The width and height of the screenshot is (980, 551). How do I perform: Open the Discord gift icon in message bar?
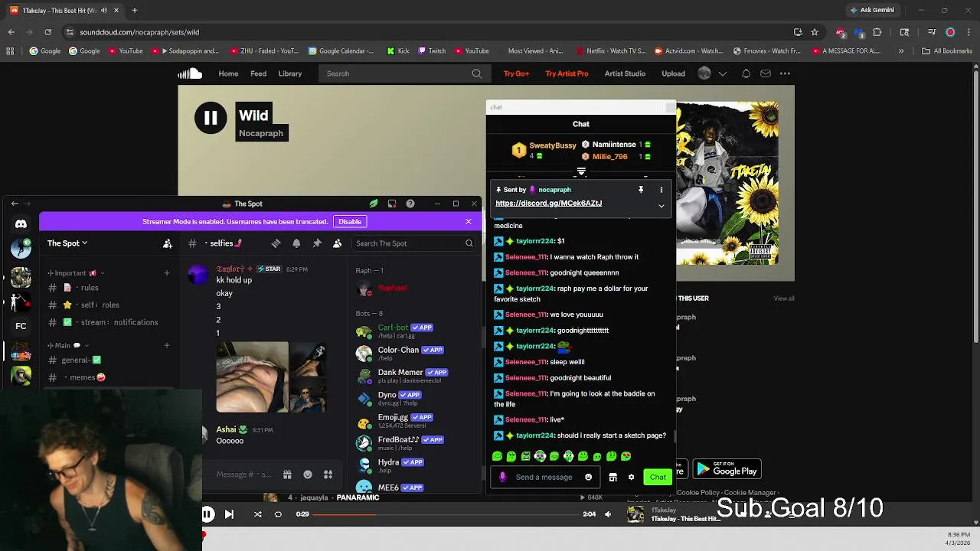pyautogui.click(x=287, y=474)
